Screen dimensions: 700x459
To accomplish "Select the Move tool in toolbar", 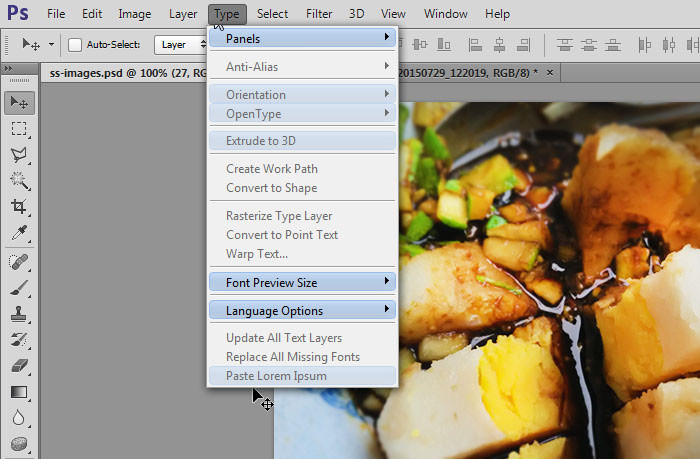I will tap(19, 102).
